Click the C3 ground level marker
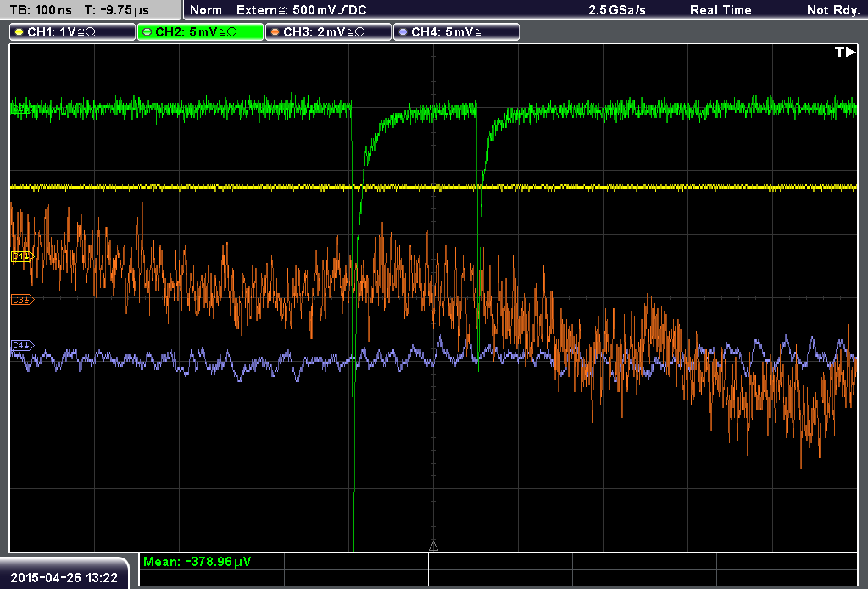 tap(22, 299)
